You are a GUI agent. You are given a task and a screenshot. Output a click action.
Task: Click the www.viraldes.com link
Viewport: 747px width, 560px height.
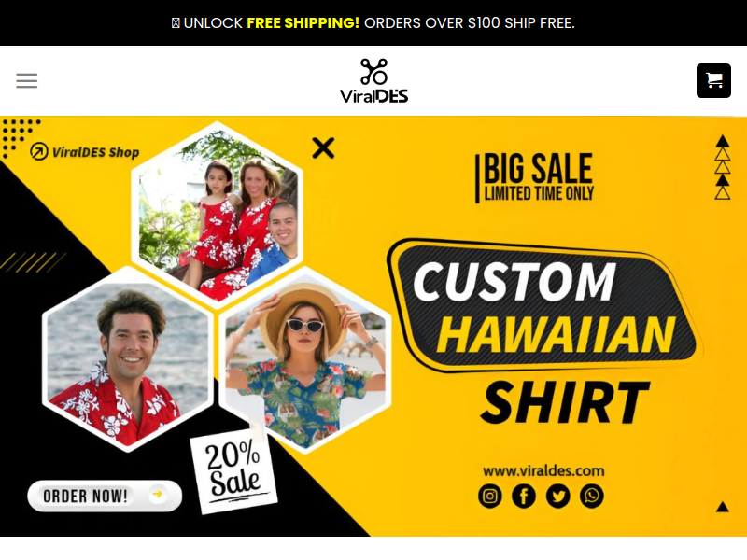(543, 471)
